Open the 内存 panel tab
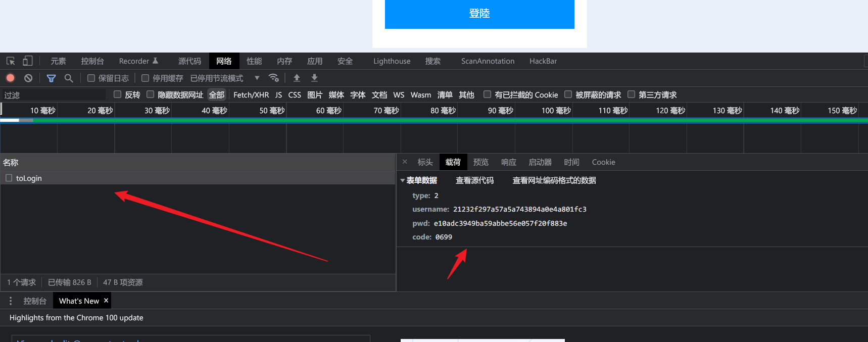868x342 pixels. point(284,61)
